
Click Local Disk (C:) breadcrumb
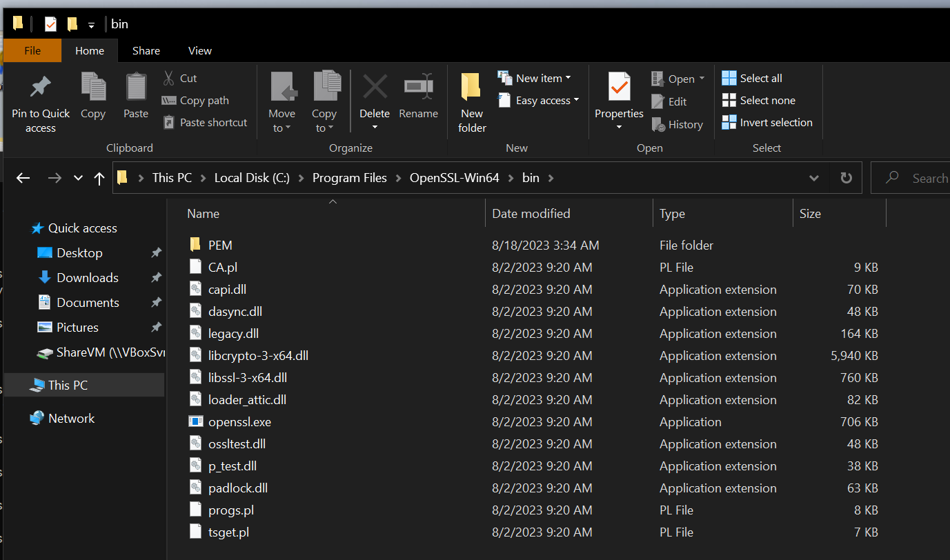tap(252, 178)
